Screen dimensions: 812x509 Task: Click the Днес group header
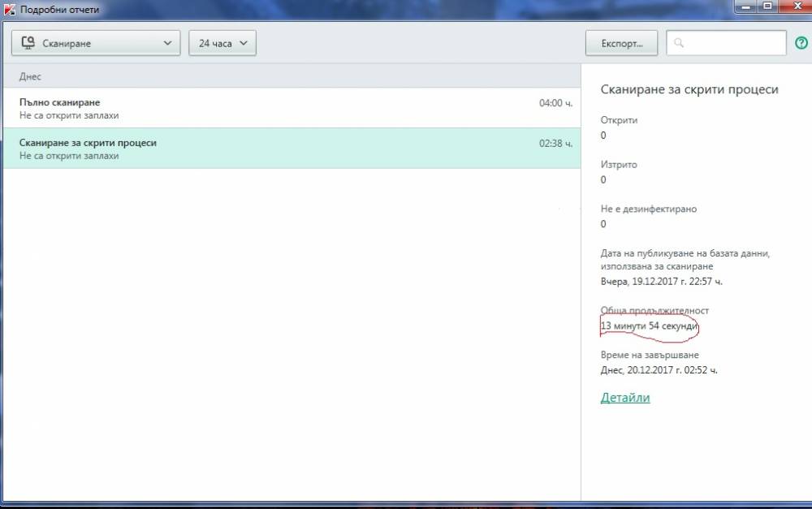292,76
